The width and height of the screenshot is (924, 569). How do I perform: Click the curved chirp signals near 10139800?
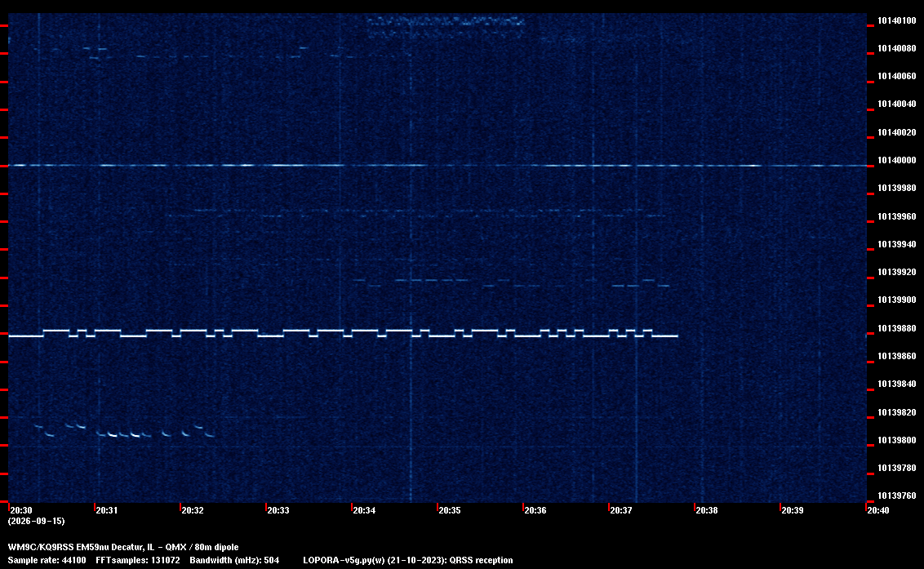[x=124, y=430]
